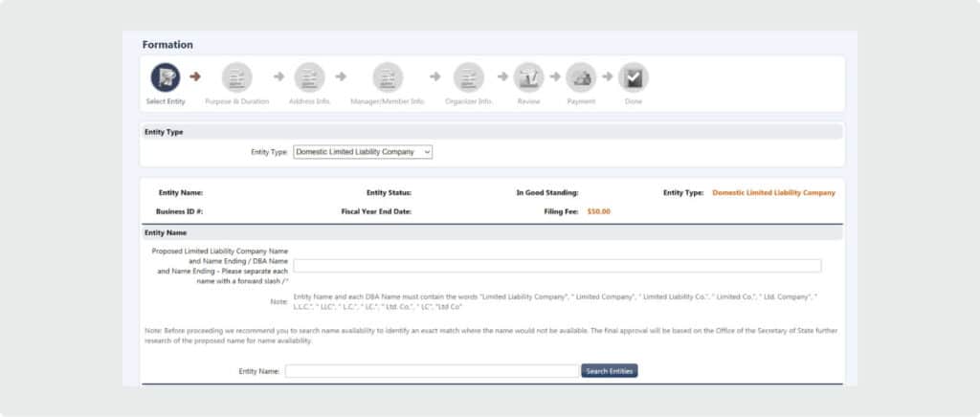Click the Payment step icon
980x417 pixels.
click(x=581, y=77)
